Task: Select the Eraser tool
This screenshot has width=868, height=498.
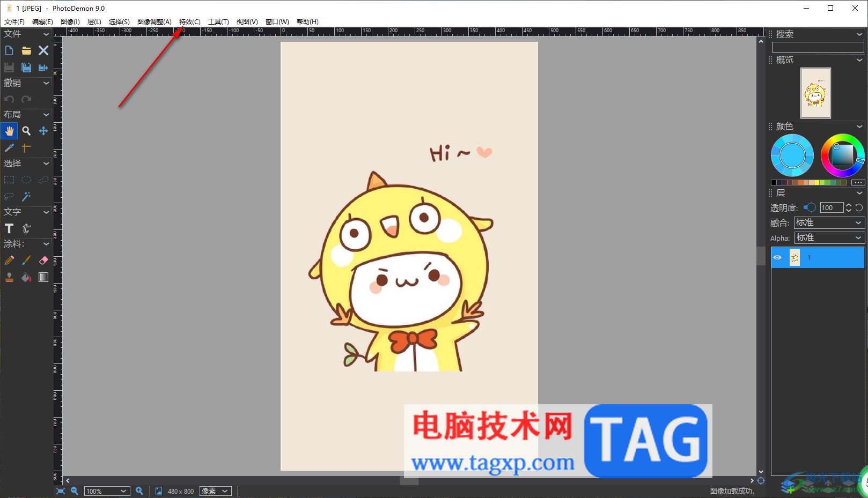Action: tap(43, 260)
